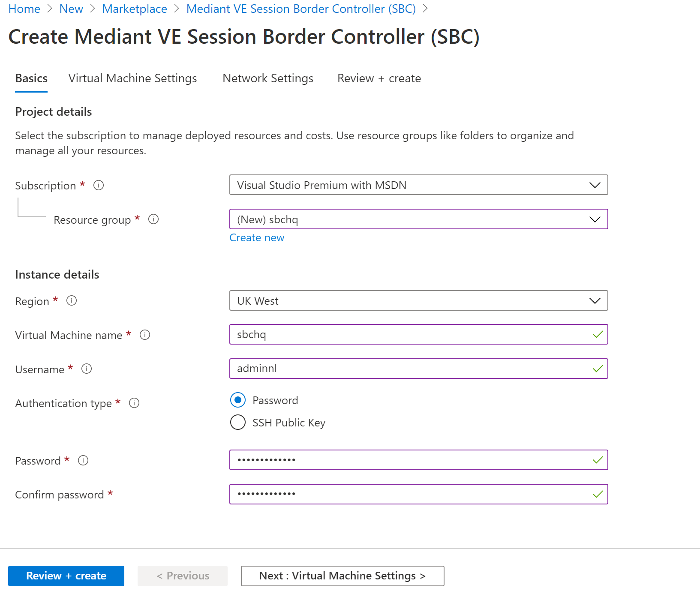
Task: Click into the Username input field
Action: (412, 369)
